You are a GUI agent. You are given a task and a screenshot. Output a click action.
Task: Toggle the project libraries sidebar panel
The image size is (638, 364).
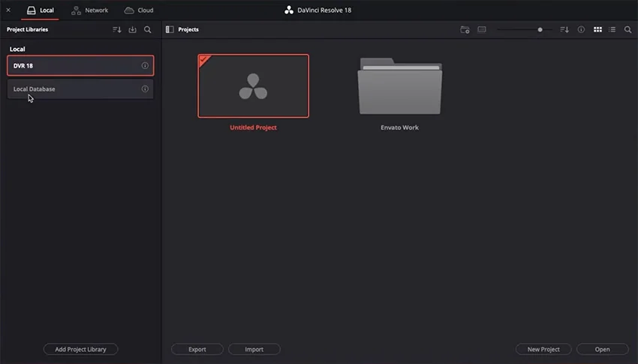170,29
